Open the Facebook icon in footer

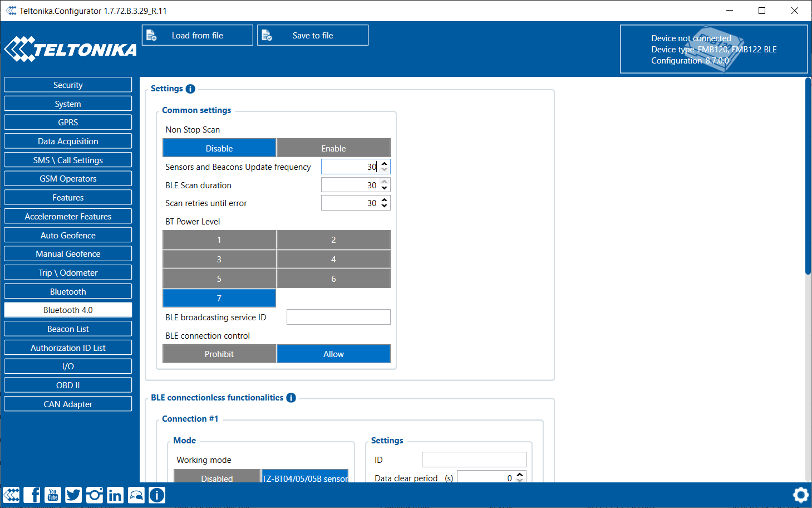(32, 495)
